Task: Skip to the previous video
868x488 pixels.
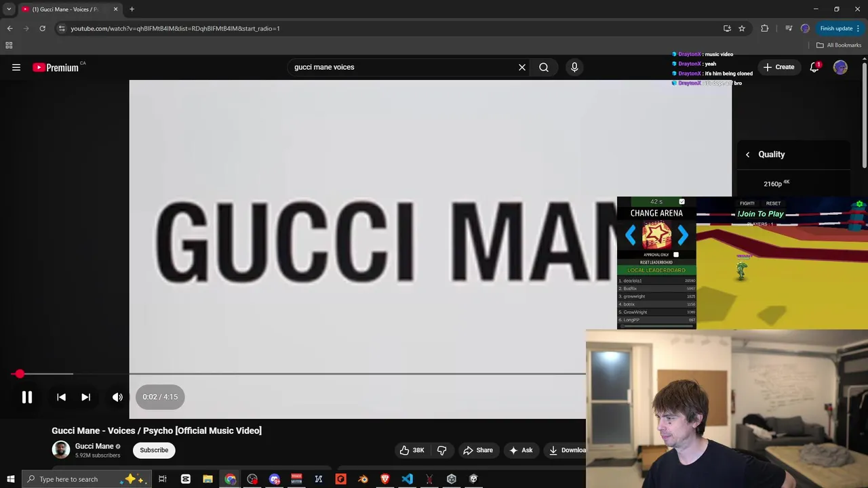Action: (61, 397)
